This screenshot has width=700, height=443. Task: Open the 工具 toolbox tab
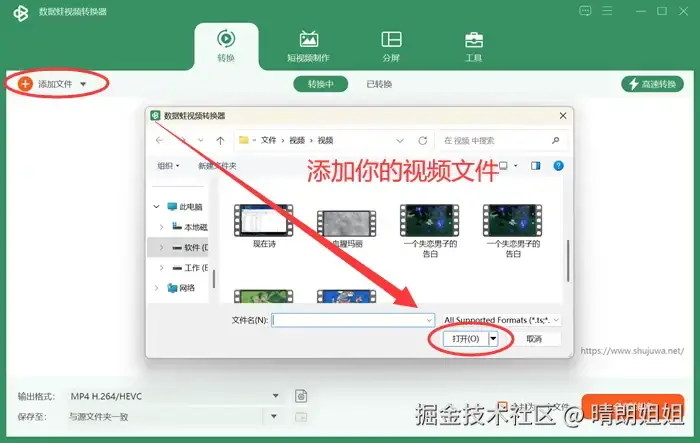point(474,46)
